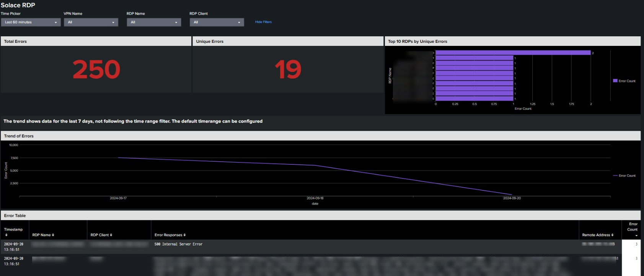Image resolution: width=644 pixels, height=276 pixels.
Task: Open the VPN Name dropdown
Action: (91, 22)
